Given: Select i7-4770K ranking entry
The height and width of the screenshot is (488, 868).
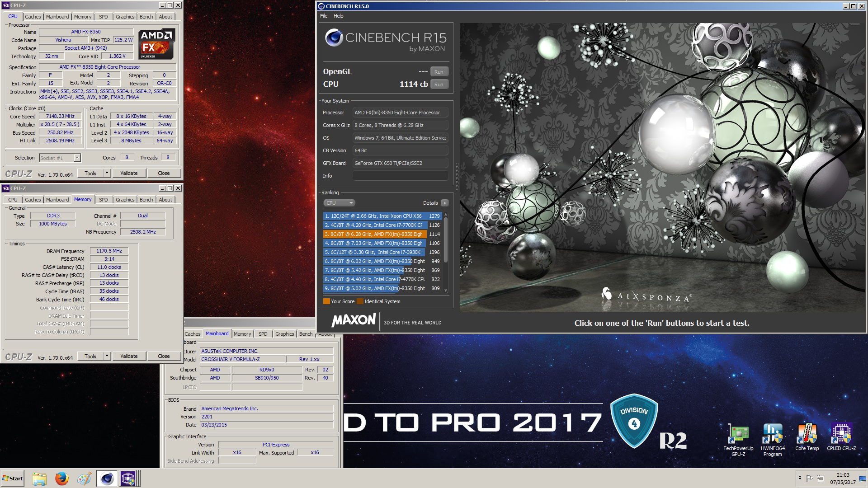Looking at the screenshot, I should tap(382, 279).
